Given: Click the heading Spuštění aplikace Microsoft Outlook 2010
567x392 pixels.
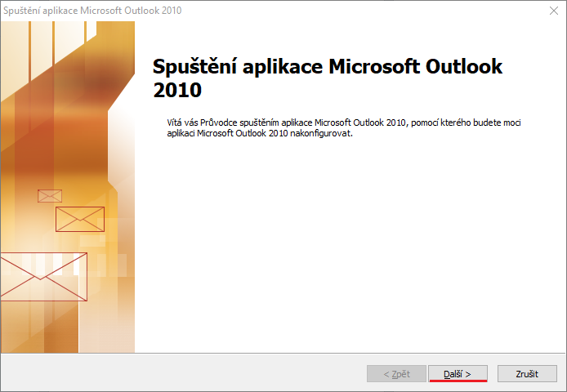Looking at the screenshot, I should 328,78.
